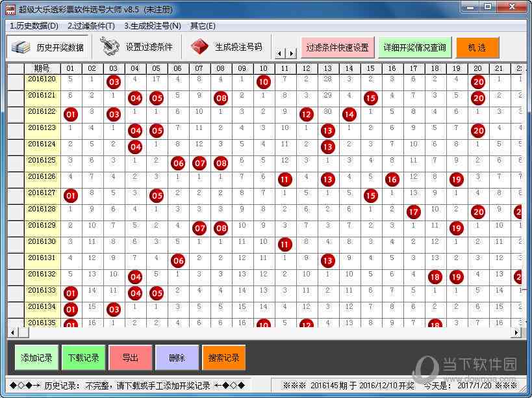Click the period cell 2016134
Viewport: 532px width, 398px height.
pos(42,310)
